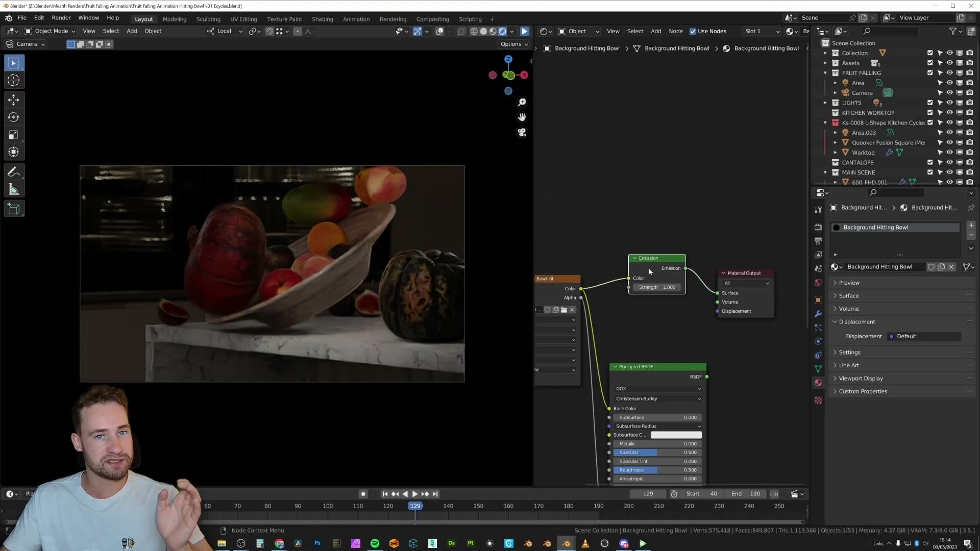Open Spotify from the taskbar
Screen dimensions: 980x551
pyautogui.click(x=375, y=543)
